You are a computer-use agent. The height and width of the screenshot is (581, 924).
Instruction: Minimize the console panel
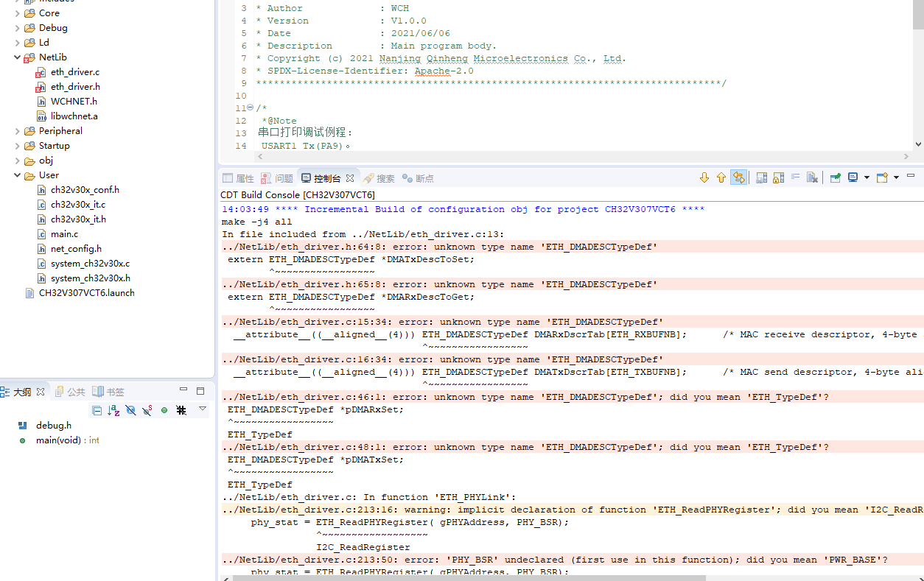tap(911, 176)
